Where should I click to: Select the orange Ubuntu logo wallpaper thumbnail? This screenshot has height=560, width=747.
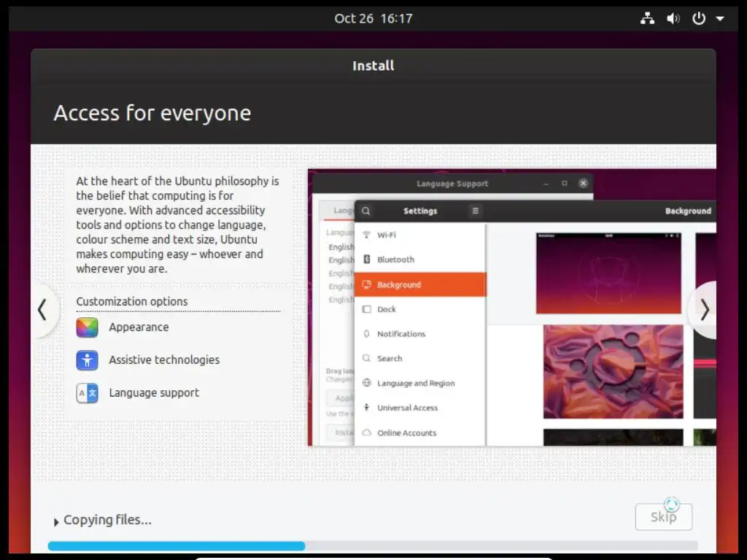click(613, 372)
